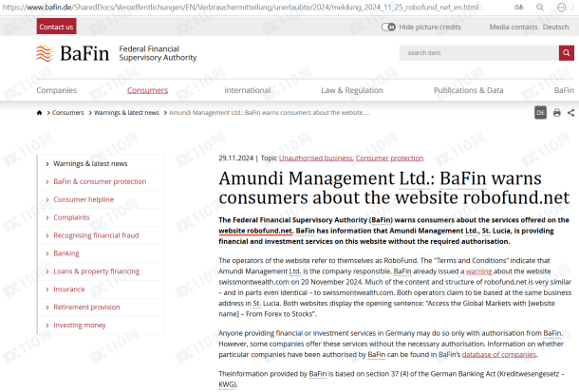Switch to German via DE icon
This screenshot has width=579, height=392.
click(x=540, y=112)
